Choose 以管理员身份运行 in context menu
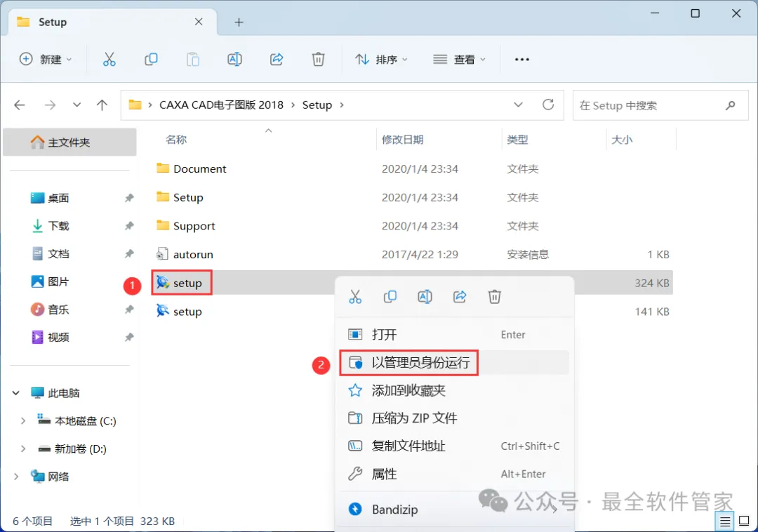Viewport: 758px width, 532px height. point(454,362)
